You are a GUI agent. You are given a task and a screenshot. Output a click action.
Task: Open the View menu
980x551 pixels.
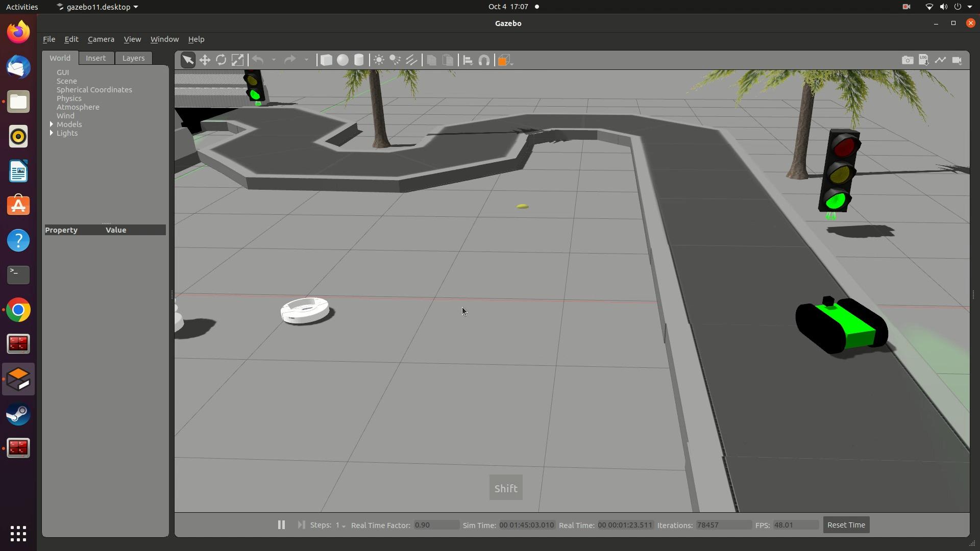132,39
